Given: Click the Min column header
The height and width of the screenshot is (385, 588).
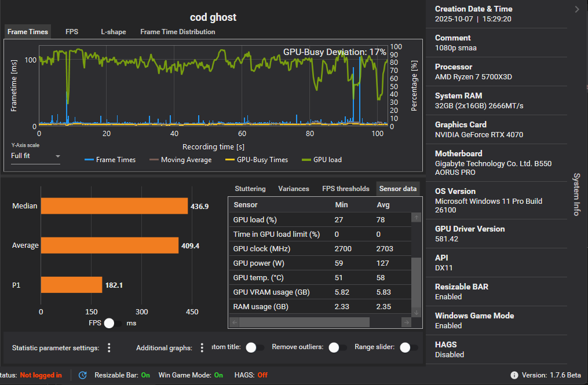Looking at the screenshot, I should click(341, 205).
